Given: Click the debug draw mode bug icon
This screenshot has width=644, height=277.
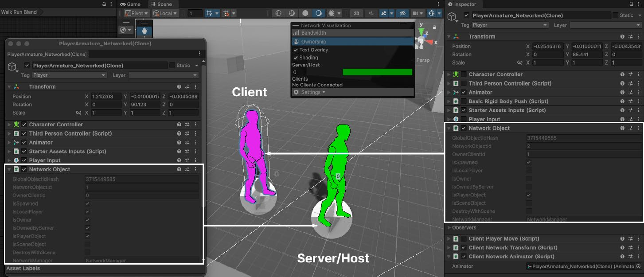Looking at the screenshot, I should point(332,13).
